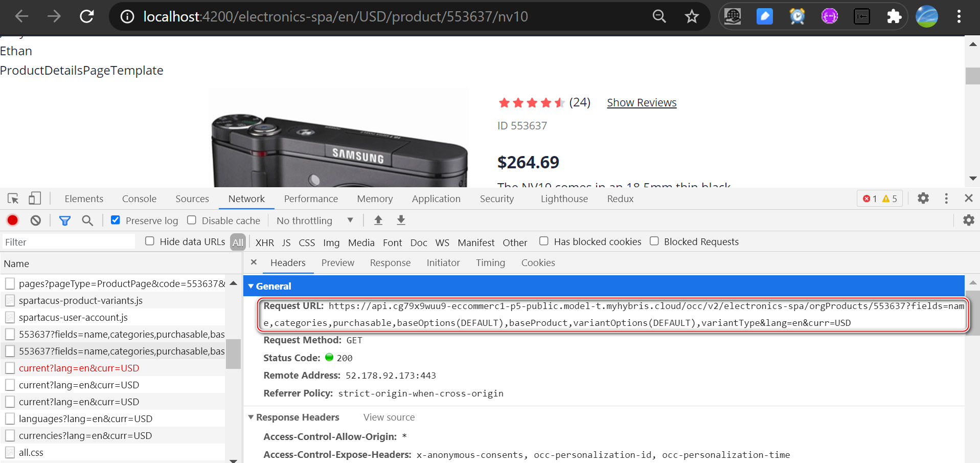980x463 pixels.
Task: Open the No throttling dropdown
Action: tap(315, 221)
